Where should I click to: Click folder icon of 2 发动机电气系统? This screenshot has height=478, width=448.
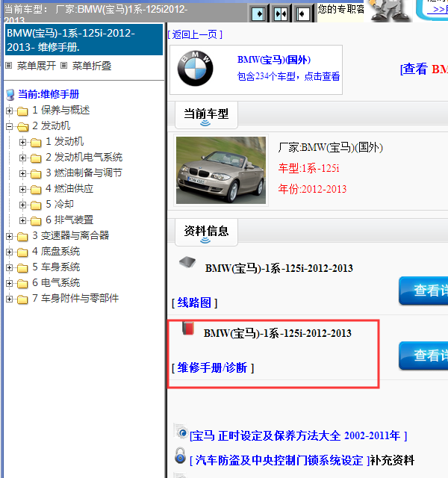pos(36,158)
